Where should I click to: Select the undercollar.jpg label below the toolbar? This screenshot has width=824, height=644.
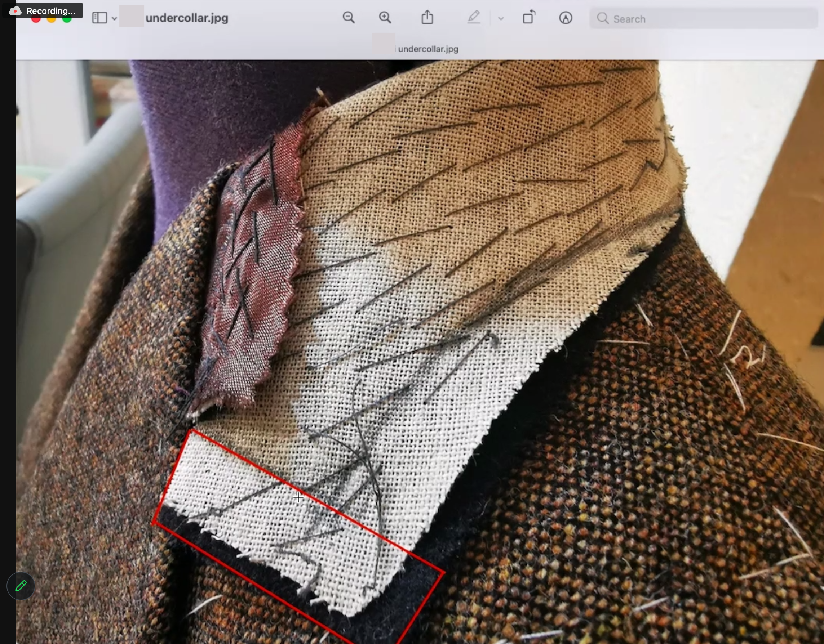(427, 49)
